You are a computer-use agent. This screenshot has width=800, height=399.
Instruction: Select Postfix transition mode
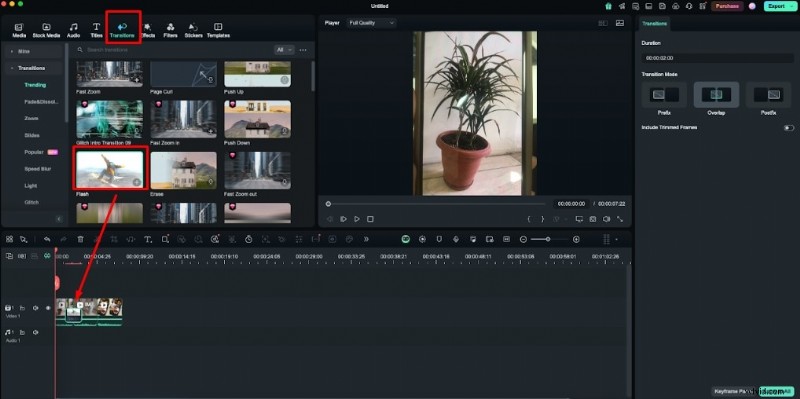pos(768,95)
